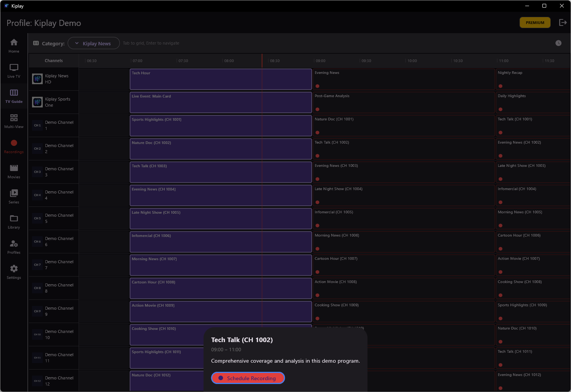Open the clock icon near the timeline
Viewport: 571px width, 392px height.
tap(558, 43)
